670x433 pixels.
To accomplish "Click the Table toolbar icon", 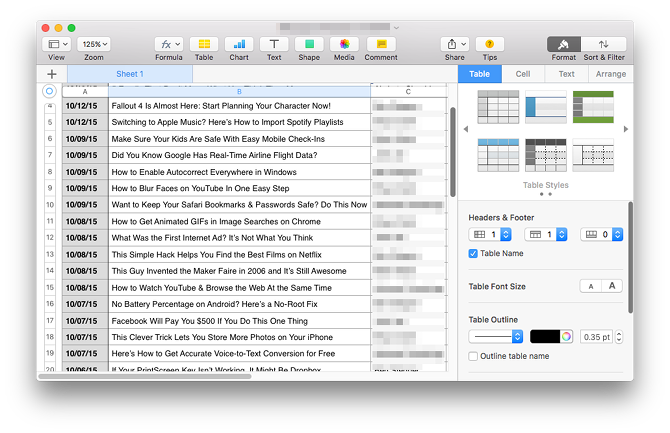I will [204, 44].
